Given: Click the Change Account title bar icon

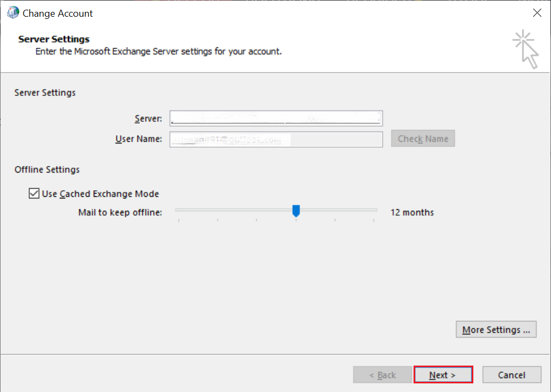Looking at the screenshot, I should [x=13, y=12].
